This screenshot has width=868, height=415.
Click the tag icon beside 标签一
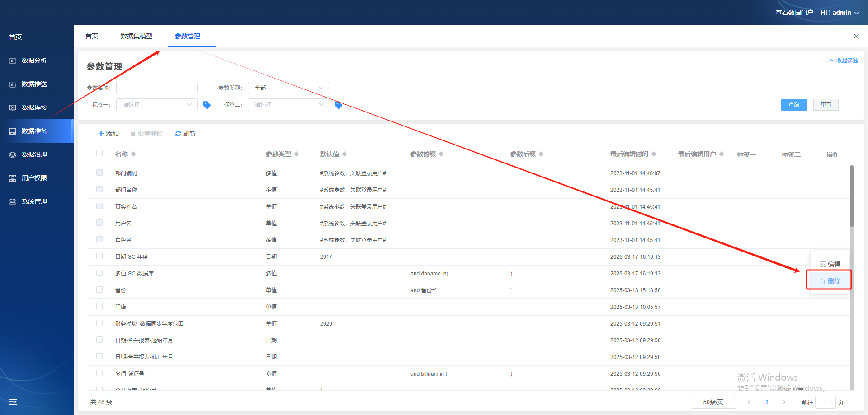tap(207, 105)
